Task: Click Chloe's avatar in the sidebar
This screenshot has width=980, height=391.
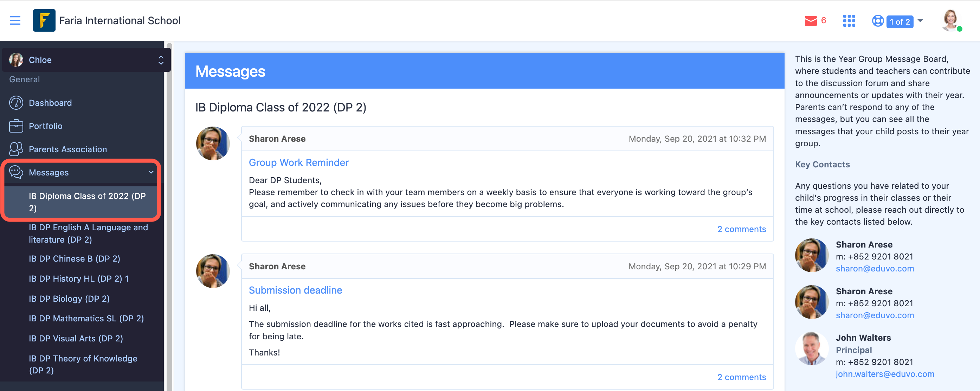Action: tap(16, 60)
